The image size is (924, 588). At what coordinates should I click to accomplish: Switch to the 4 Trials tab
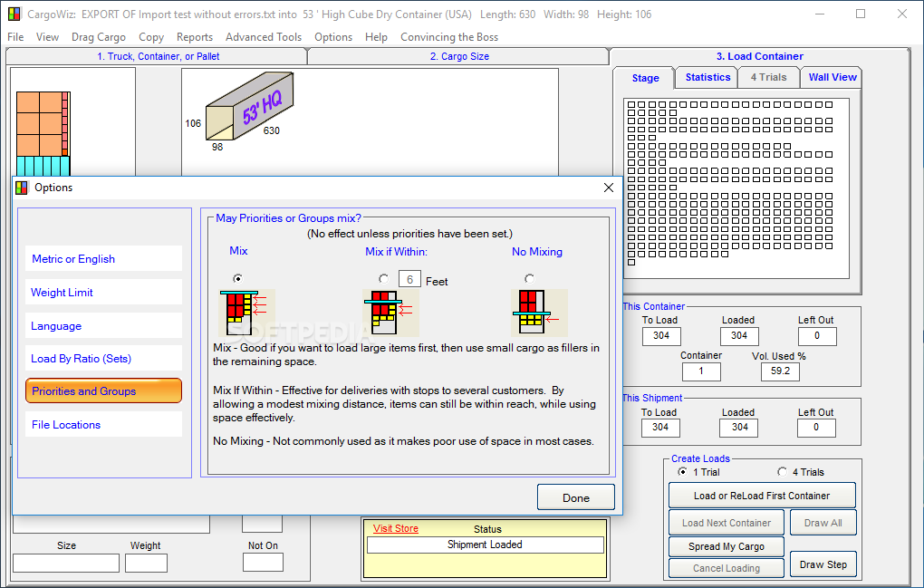click(x=768, y=77)
